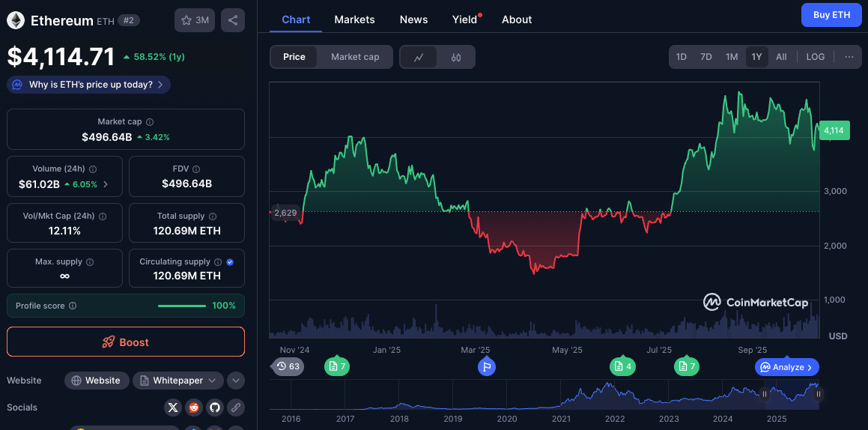This screenshot has width=868, height=430.
Task: Click the CoinMarketCap watermark logo link
Action: tap(756, 302)
